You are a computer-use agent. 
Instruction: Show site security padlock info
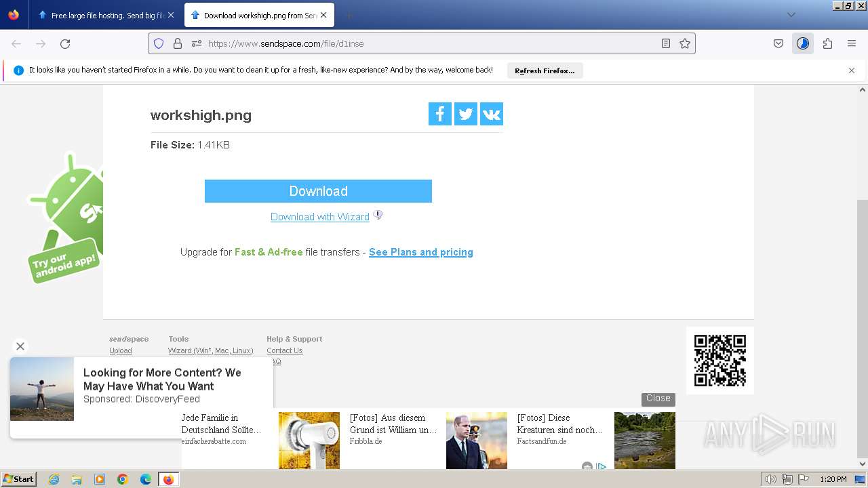(178, 43)
